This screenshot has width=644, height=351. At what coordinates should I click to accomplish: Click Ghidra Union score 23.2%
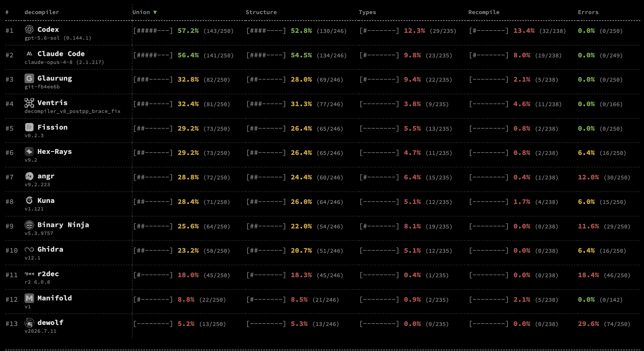188,251
